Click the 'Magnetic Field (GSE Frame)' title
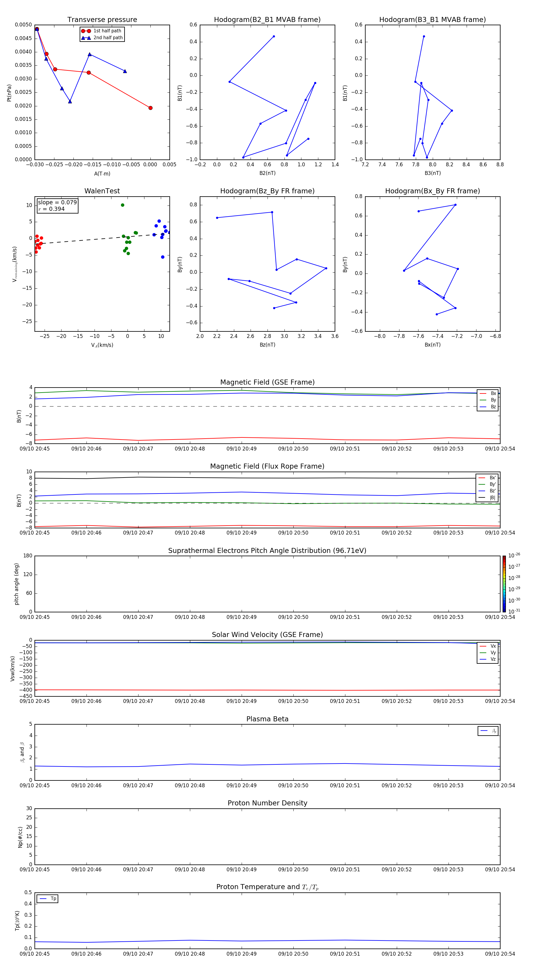 coord(267,382)
